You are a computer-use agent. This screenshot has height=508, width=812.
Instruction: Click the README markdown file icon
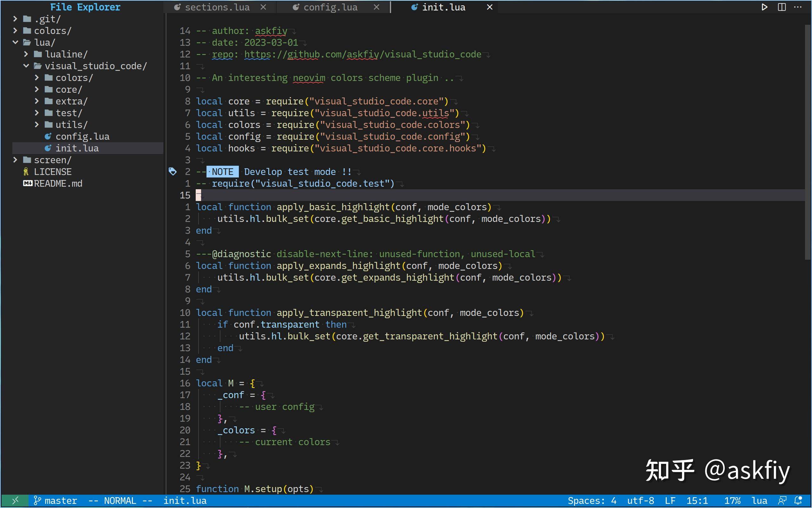[28, 184]
